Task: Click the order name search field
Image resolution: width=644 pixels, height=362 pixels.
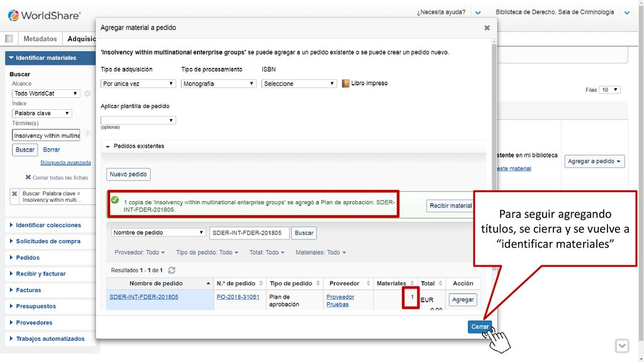Action: (x=249, y=233)
